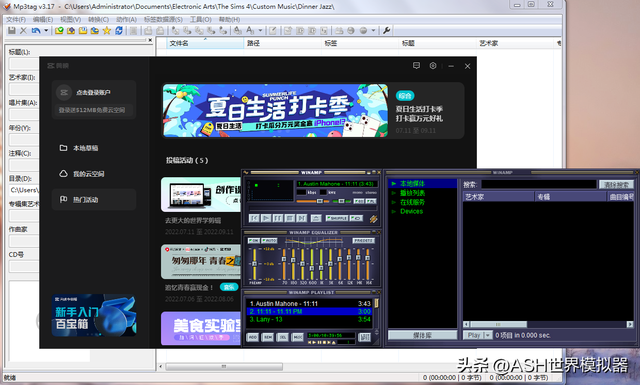
Task: Adjust equalizer PREAMP slider
Action: click(x=254, y=263)
